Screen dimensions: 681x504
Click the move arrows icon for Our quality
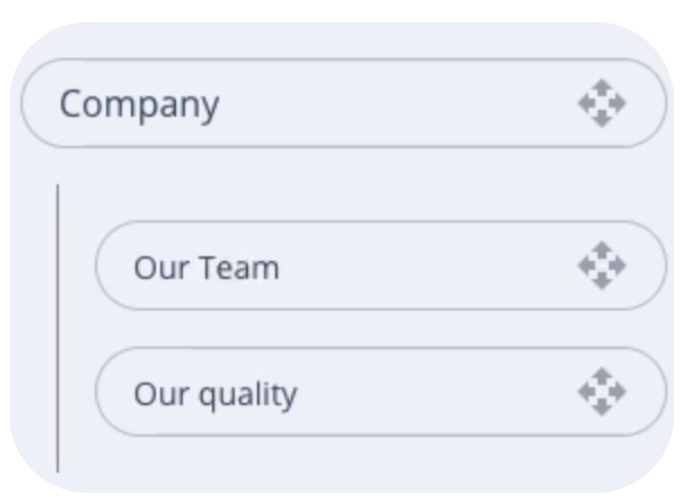602,392
